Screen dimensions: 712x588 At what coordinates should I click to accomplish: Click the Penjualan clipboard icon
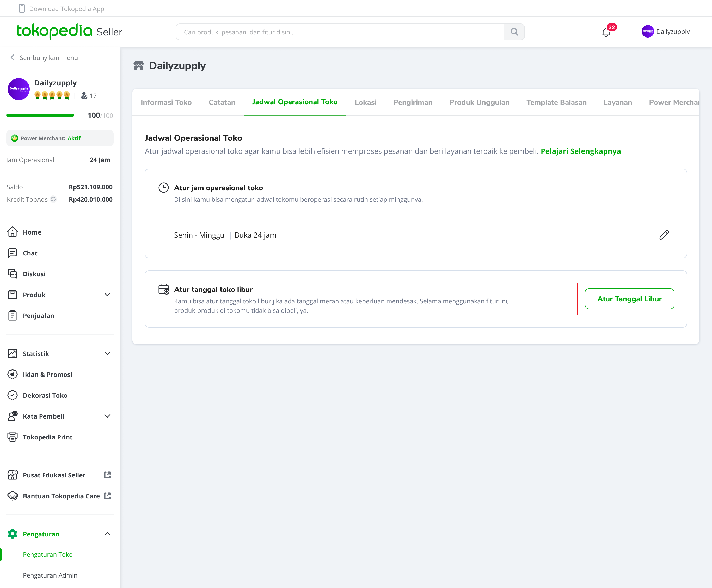coord(13,315)
